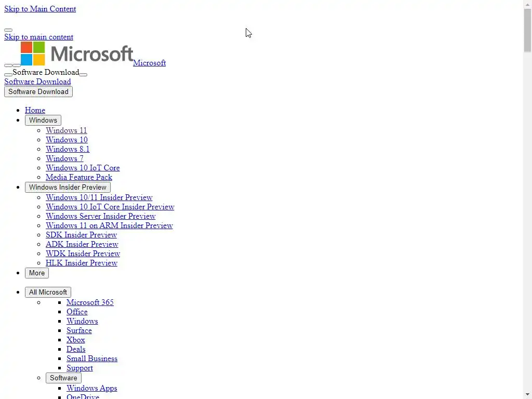This screenshot has height=399, width=532.
Task: Click the Software Download button
Action: pyautogui.click(x=38, y=91)
